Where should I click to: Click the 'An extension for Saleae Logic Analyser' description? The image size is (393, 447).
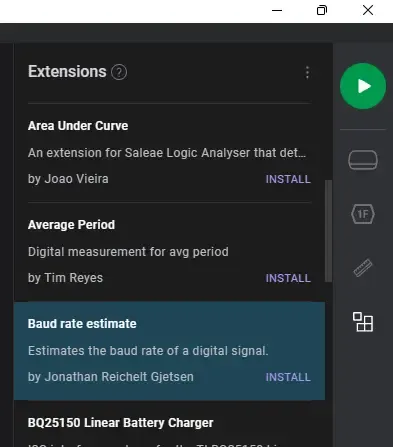167,153
